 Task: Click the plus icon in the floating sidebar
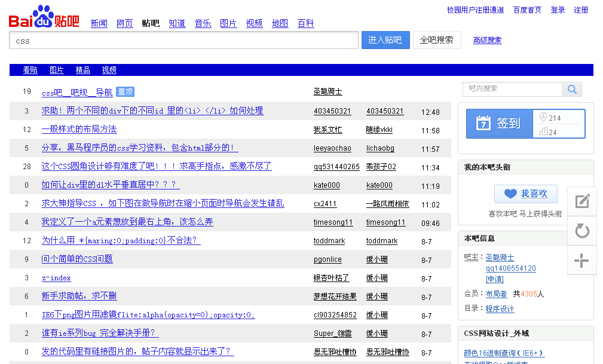(x=582, y=261)
